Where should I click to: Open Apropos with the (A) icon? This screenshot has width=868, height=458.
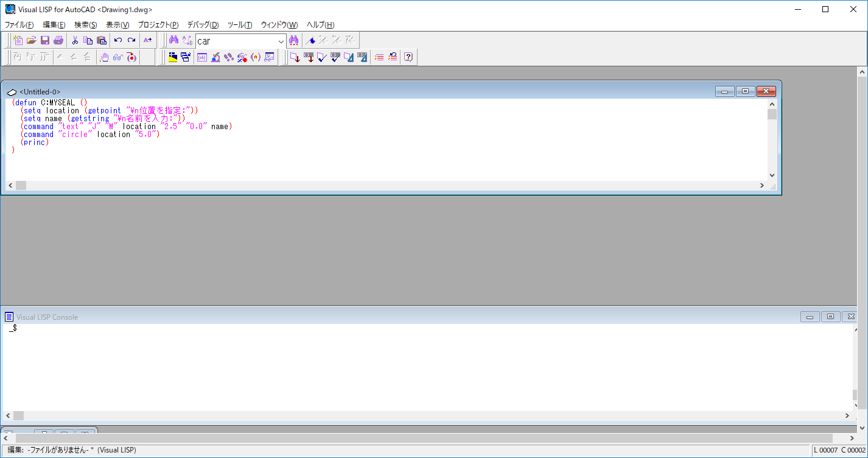click(256, 57)
